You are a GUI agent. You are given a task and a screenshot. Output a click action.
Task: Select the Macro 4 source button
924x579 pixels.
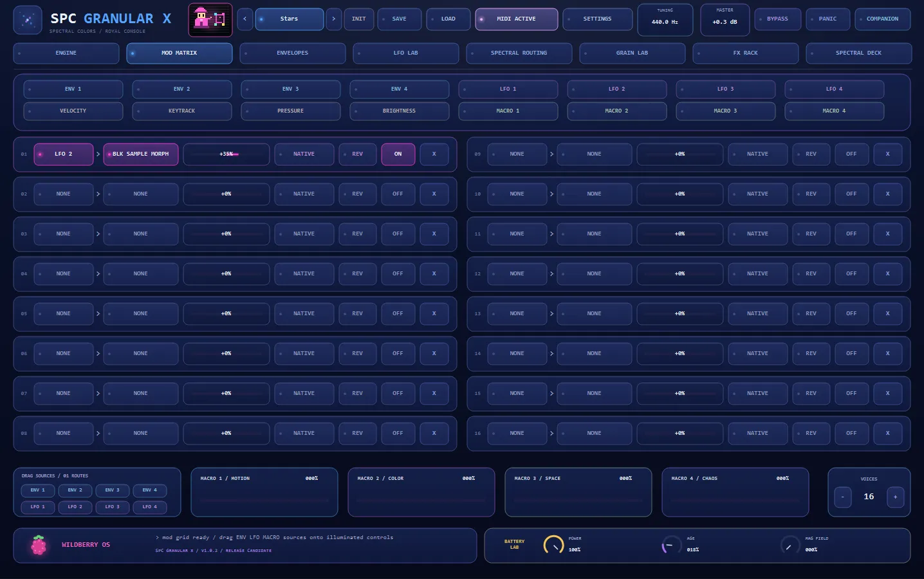click(x=835, y=111)
